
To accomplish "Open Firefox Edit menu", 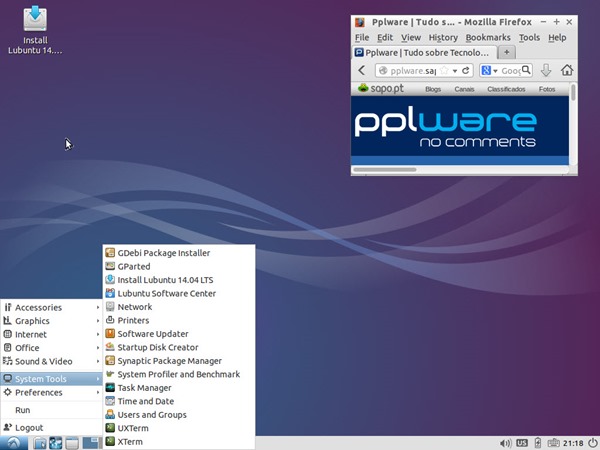I will 385,38.
